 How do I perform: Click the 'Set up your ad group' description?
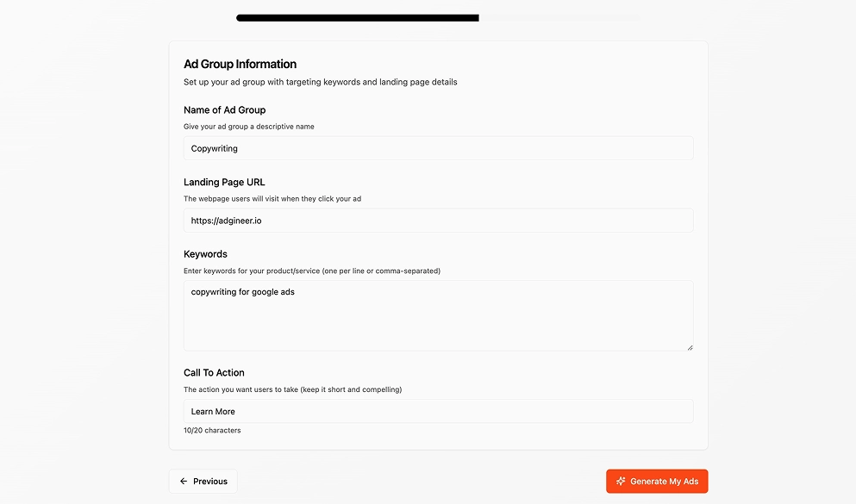[x=320, y=83]
